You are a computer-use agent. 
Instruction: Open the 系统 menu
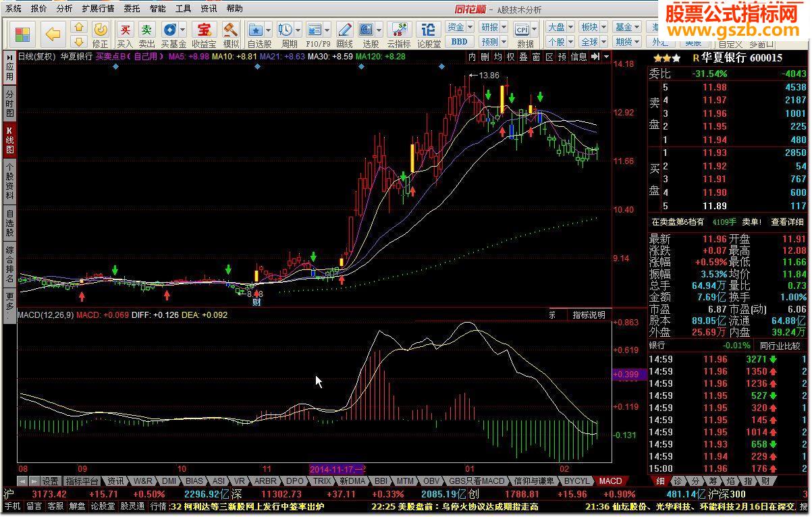[x=13, y=9]
